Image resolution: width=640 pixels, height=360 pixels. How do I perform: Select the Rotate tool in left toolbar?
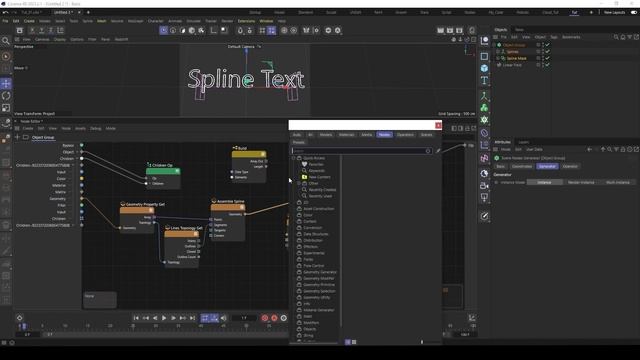(6, 96)
